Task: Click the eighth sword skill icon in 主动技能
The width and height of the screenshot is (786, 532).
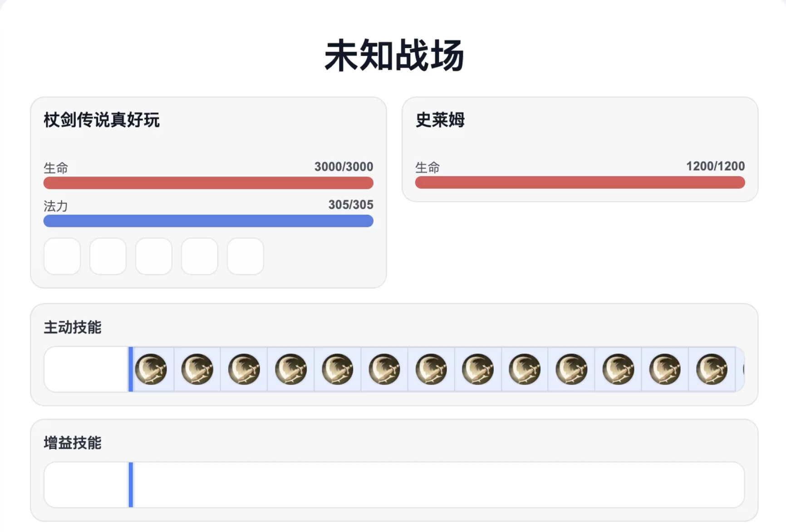Action: [478, 369]
